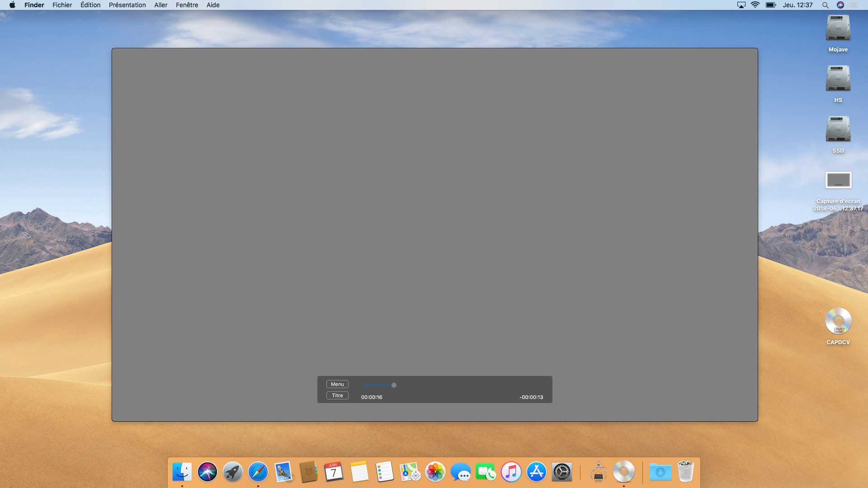Open Contacts book in Dock

[309, 472]
